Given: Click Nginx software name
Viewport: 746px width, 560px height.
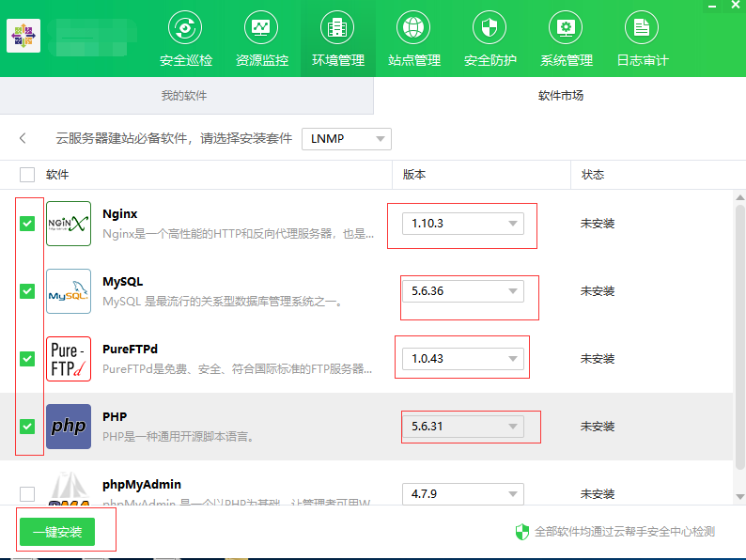Looking at the screenshot, I should click(x=120, y=213).
